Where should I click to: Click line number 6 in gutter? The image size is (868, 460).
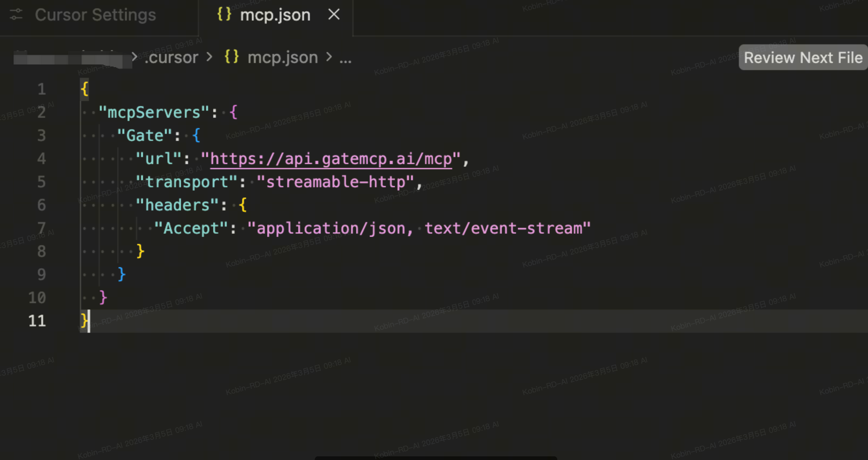pyautogui.click(x=41, y=205)
